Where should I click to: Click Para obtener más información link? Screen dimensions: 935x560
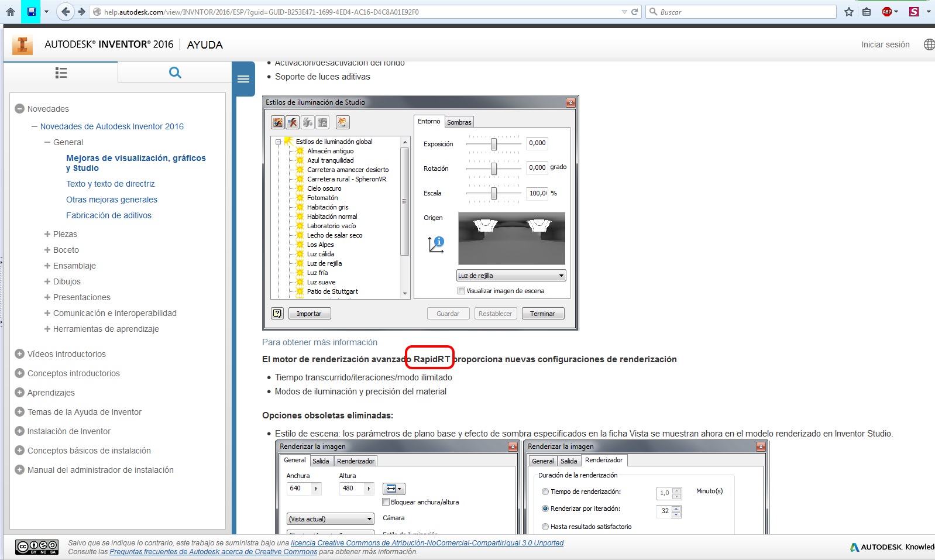[319, 342]
